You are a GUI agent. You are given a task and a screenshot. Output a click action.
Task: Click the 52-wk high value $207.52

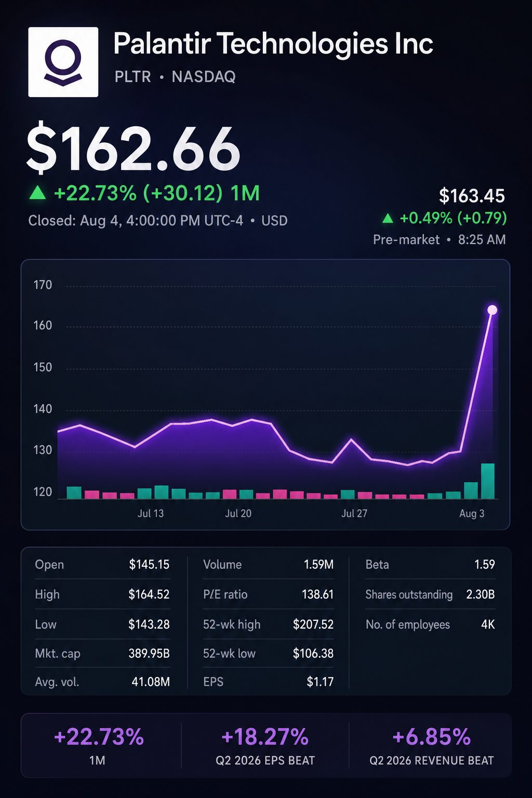tap(313, 624)
